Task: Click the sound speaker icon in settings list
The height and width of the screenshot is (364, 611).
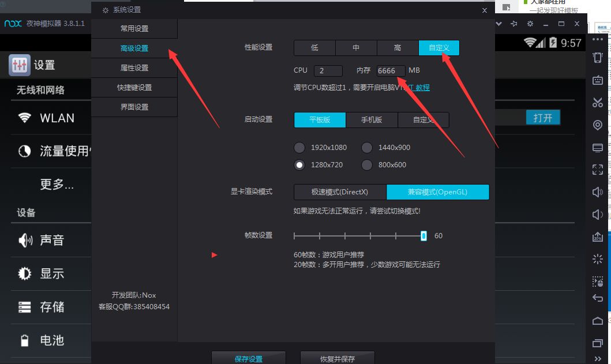Action: (25, 240)
